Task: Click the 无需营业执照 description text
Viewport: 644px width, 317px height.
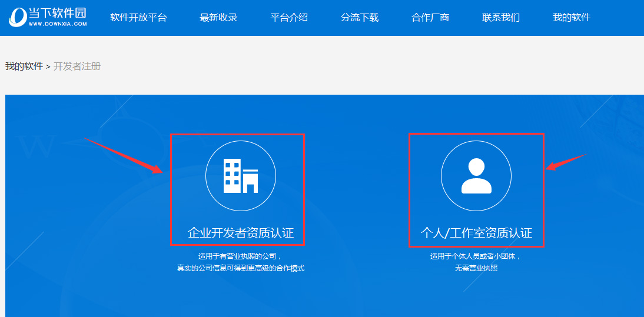Action: coord(476,268)
